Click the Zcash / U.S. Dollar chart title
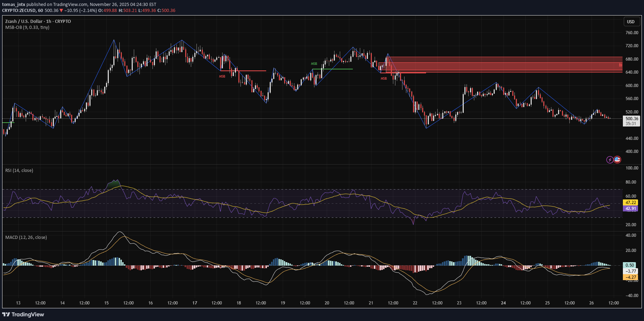The image size is (644, 321). click(x=25, y=21)
